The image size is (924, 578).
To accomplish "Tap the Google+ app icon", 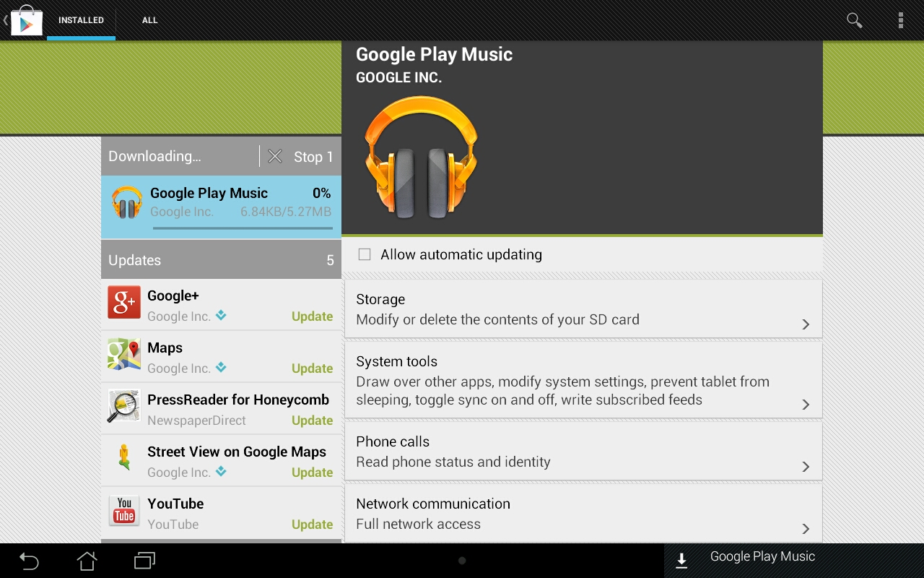I will point(124,302).
